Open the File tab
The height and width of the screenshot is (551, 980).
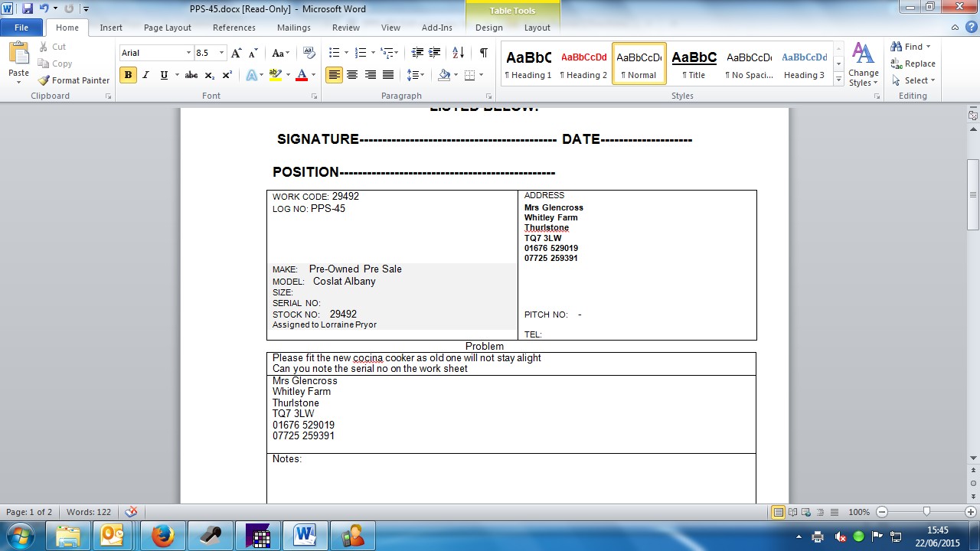coord(21,28)
